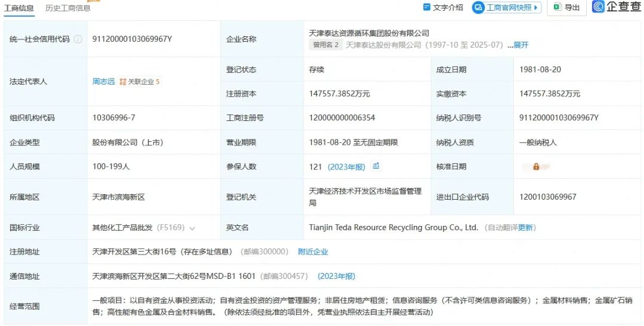
Task: Click 组织机构代码 value 10306996-7
Action: pos(114,118)
